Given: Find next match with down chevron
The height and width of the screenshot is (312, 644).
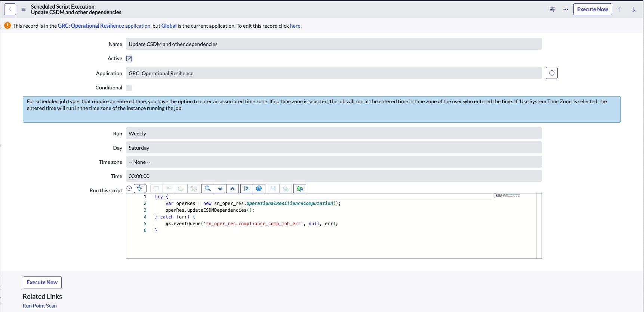Looking at the screenshot, I should pos(220,189).
